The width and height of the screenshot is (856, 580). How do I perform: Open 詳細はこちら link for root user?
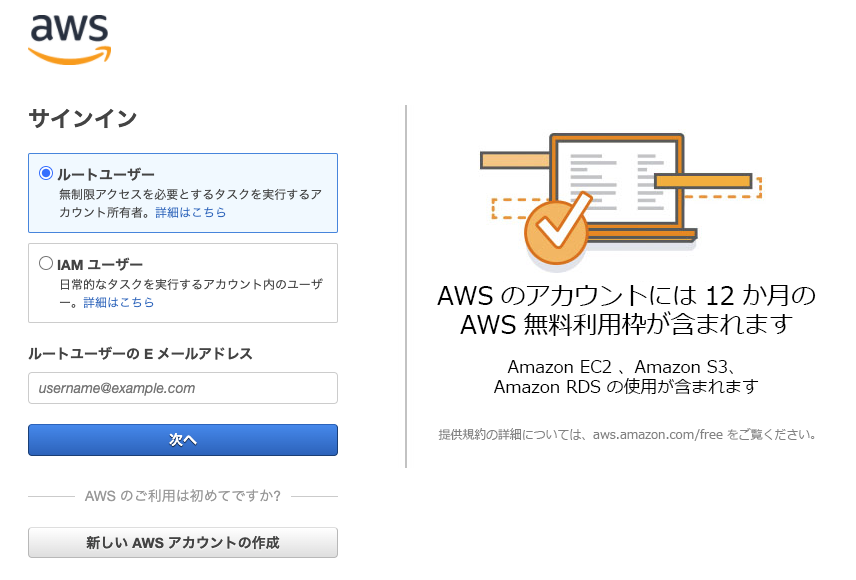tap(191, 212)
